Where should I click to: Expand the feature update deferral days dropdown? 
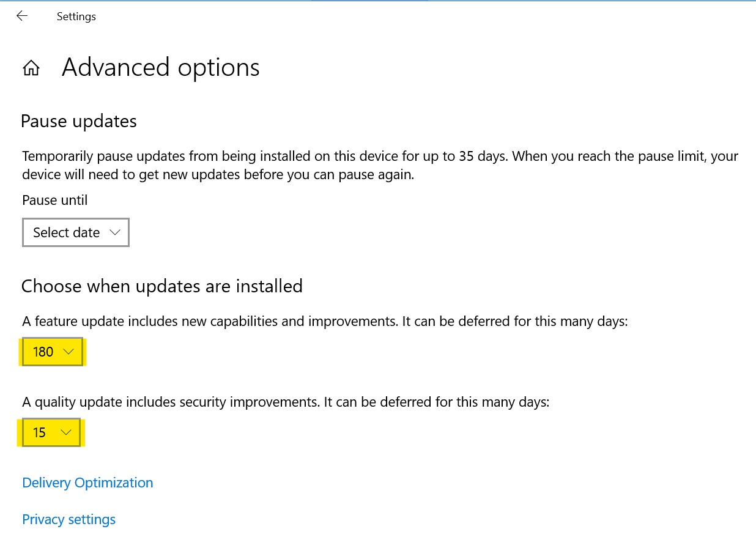click(52, 352)
